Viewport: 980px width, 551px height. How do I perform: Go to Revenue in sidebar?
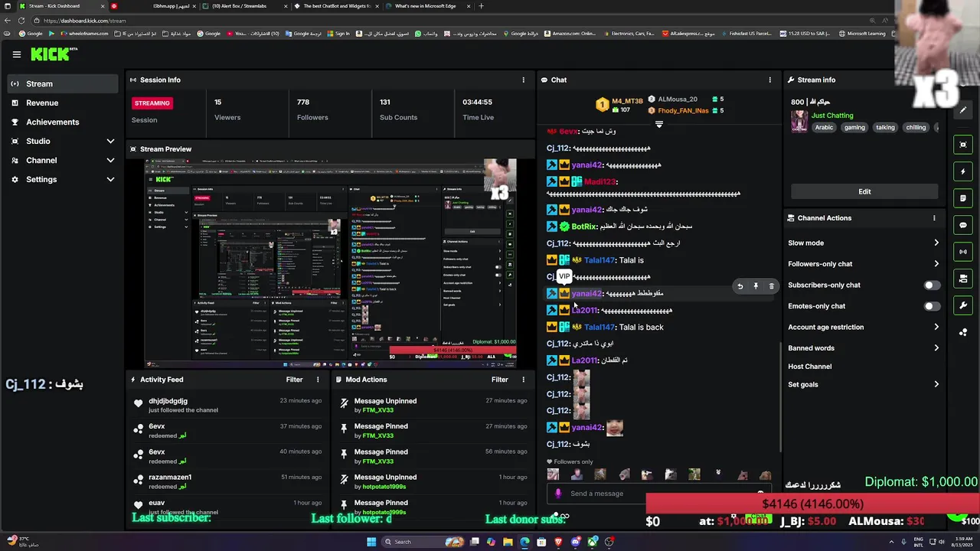point(63,103)
